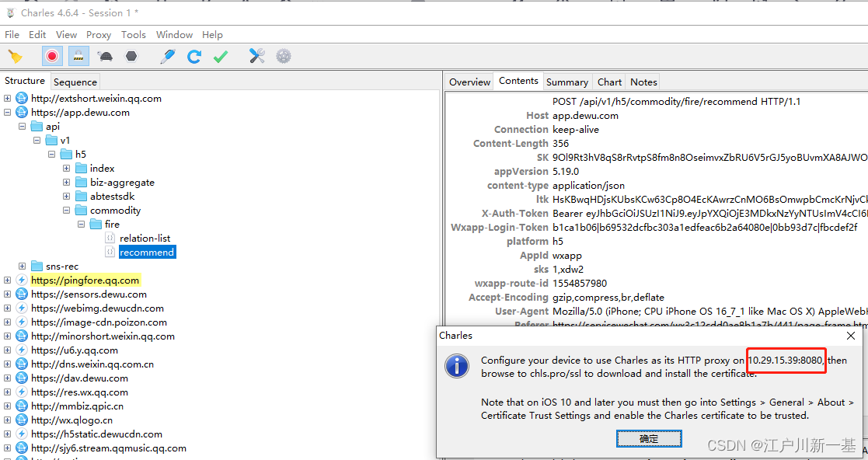Click the commodity folder icon
Viewport: 868px width, 460px height.
[82, 211]
